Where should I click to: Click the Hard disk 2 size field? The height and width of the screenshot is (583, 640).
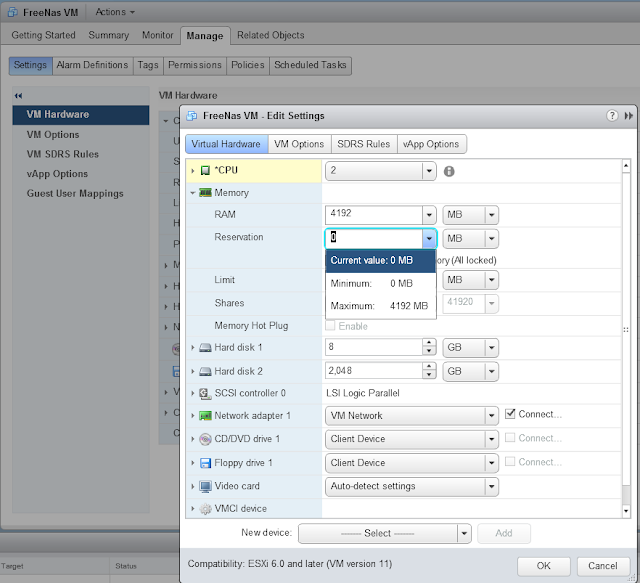tap(374, 371)
